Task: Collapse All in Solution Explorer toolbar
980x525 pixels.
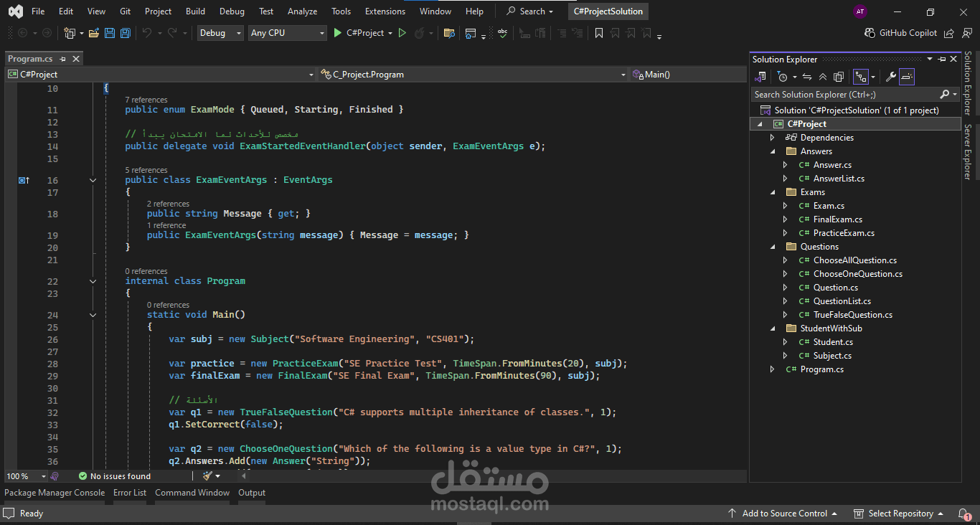Action: coord(823,77)
